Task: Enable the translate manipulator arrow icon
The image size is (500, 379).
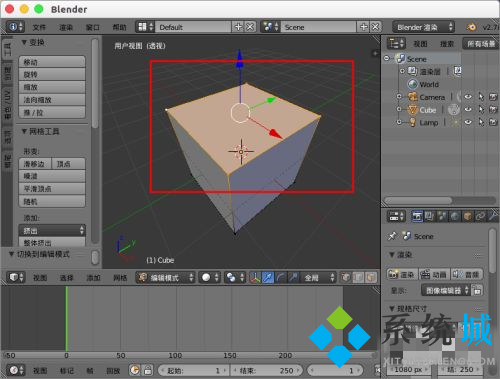Action: tap(268, 277)
